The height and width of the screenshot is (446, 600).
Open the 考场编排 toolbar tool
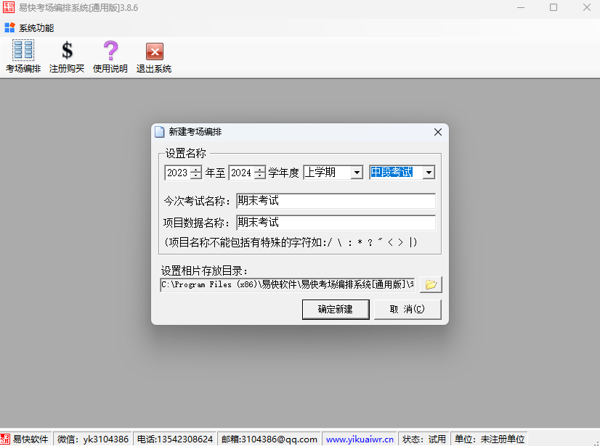coord(23,56)
